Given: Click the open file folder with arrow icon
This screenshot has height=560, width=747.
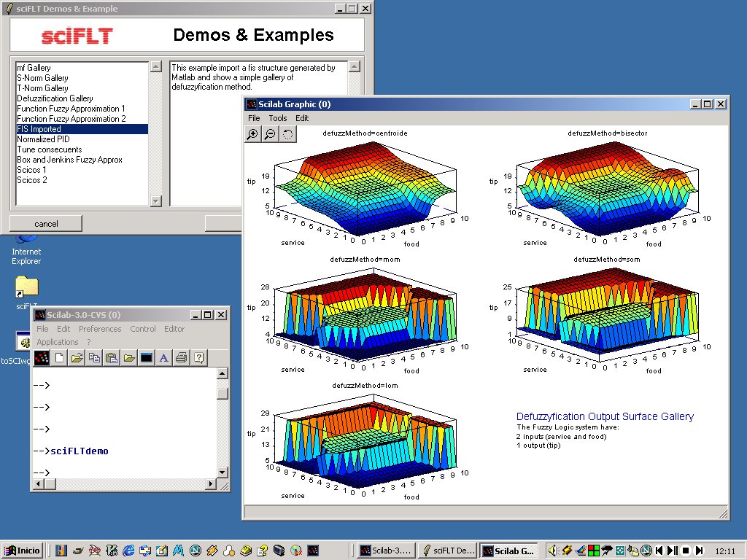Looking at the screenshot, I should pyautogui.click(x=77, y=357).
